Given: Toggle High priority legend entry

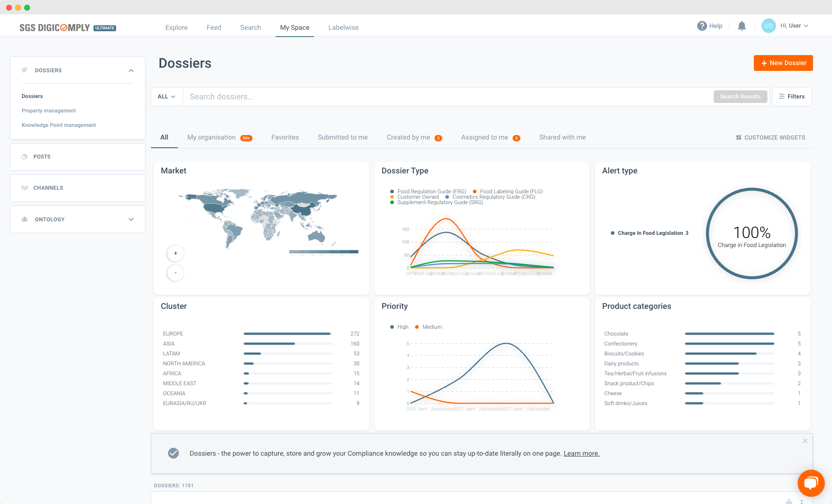Looking at the screenshot, I should pyautogui.click(x=399, y=327).
